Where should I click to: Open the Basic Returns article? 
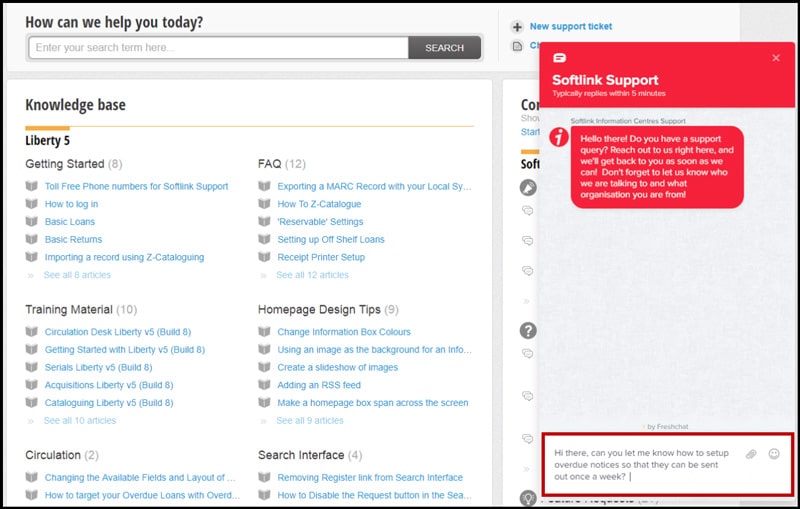73,239
